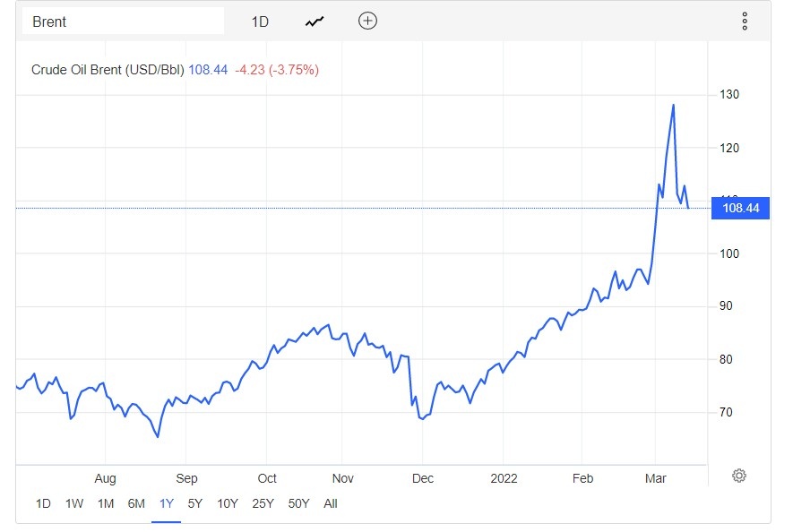793x532 pixels.
Task: Open chart settings gear icon
Action: [x=739, y=476]
